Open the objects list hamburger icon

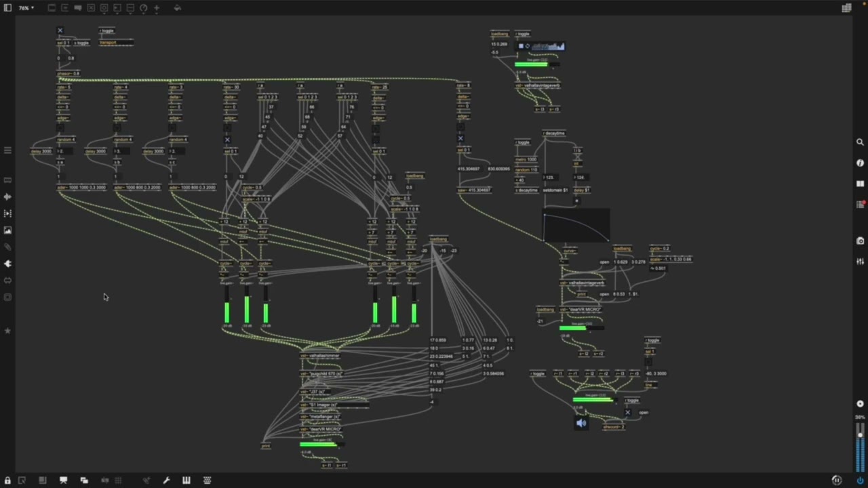tap(7, 150)
